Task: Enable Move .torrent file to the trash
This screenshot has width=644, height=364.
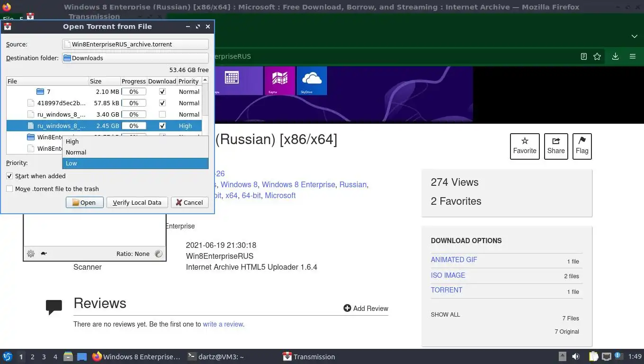Action: 9,189
